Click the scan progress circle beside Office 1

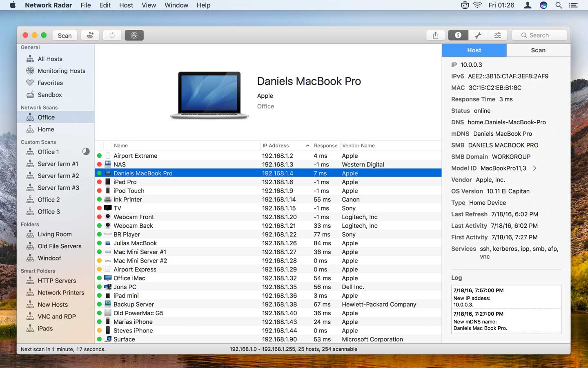point(86,151)
